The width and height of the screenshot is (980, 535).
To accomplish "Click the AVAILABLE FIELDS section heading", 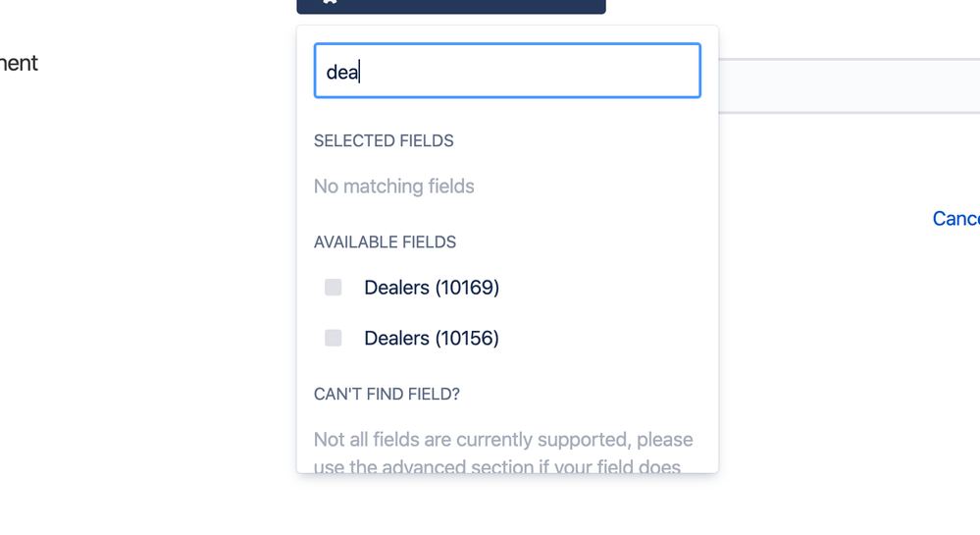I will (385, 242).
